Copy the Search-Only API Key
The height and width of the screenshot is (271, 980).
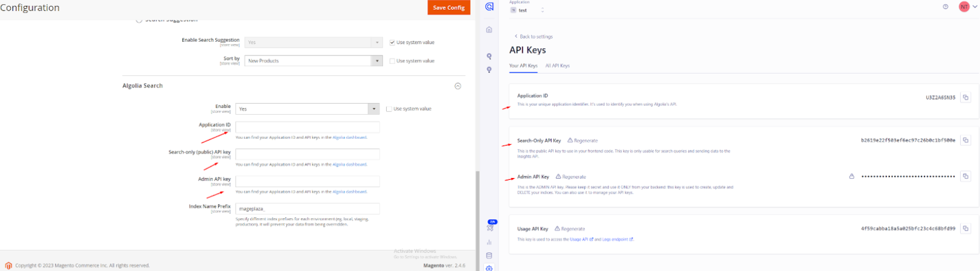pyautogui.click(x=965, y=140)
